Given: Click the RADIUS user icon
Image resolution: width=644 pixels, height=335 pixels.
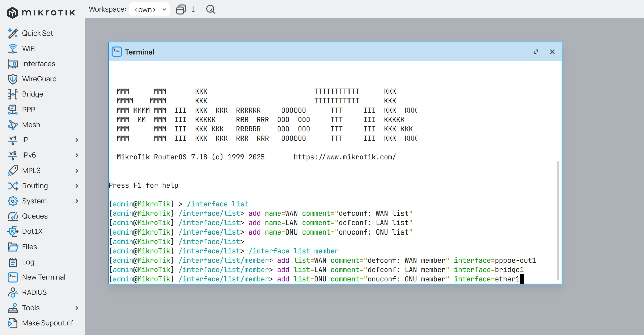Looking at the screenshot, I should pos(13,292).
